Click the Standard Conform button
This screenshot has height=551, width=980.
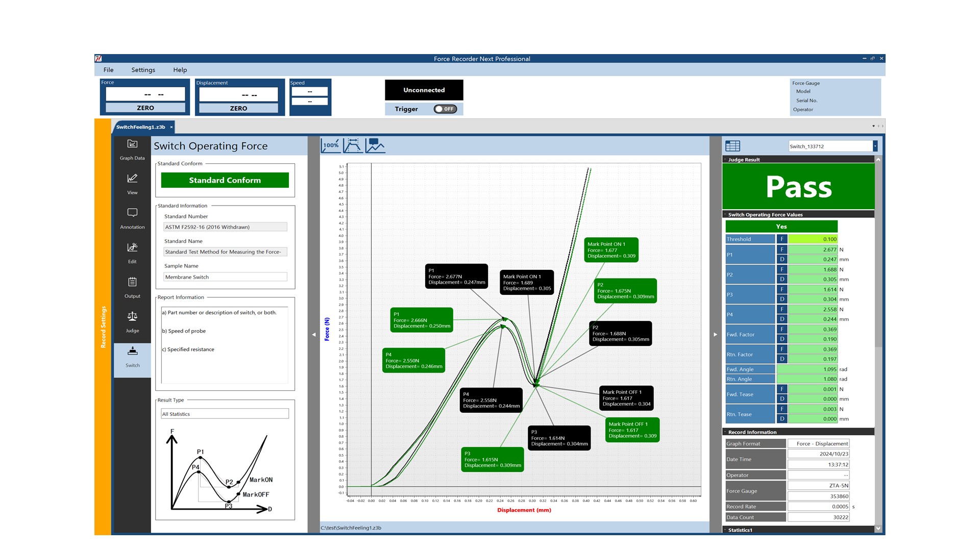(x=225, y=180)
